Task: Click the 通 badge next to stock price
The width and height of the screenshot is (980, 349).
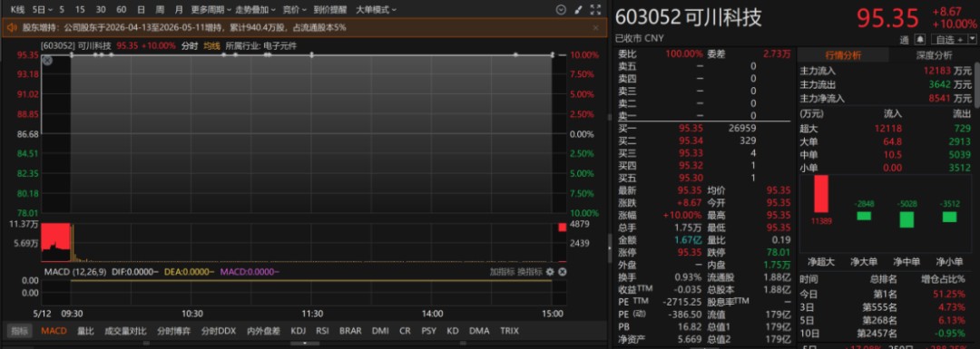Action: 904,39
